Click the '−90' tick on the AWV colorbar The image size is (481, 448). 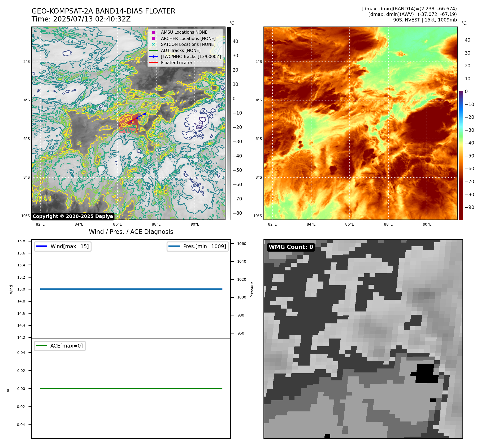(470, 207)
